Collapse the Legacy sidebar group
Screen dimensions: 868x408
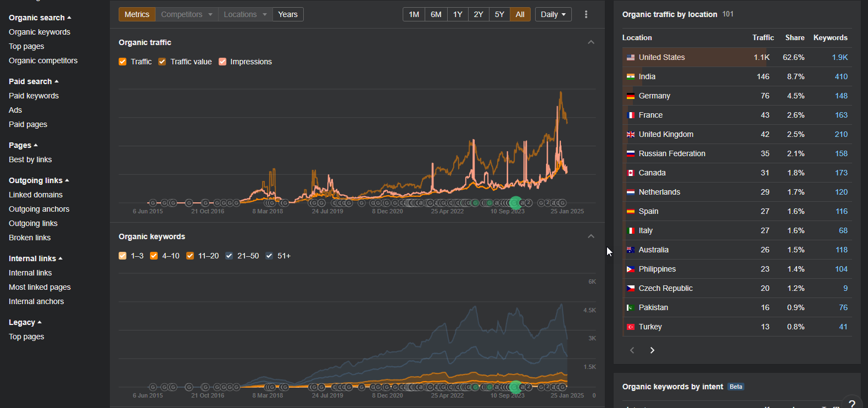(25, 322)
